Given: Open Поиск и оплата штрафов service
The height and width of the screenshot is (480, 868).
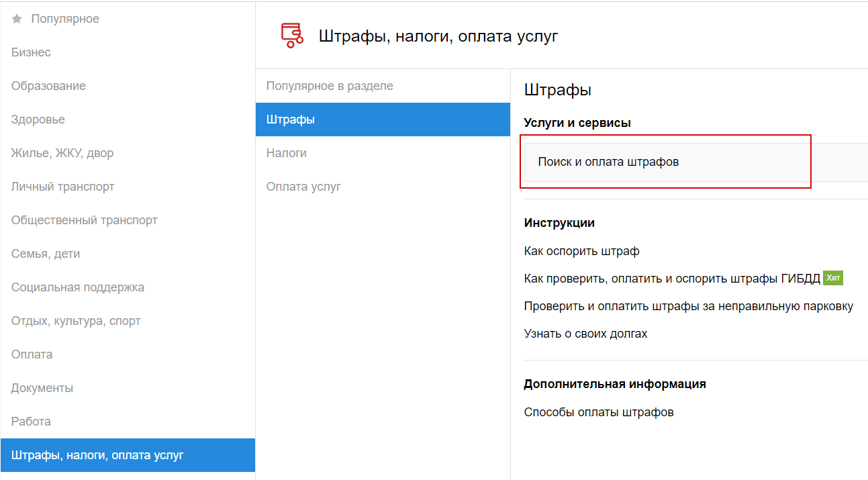Looking at the screenshot, I should point(608,162).
